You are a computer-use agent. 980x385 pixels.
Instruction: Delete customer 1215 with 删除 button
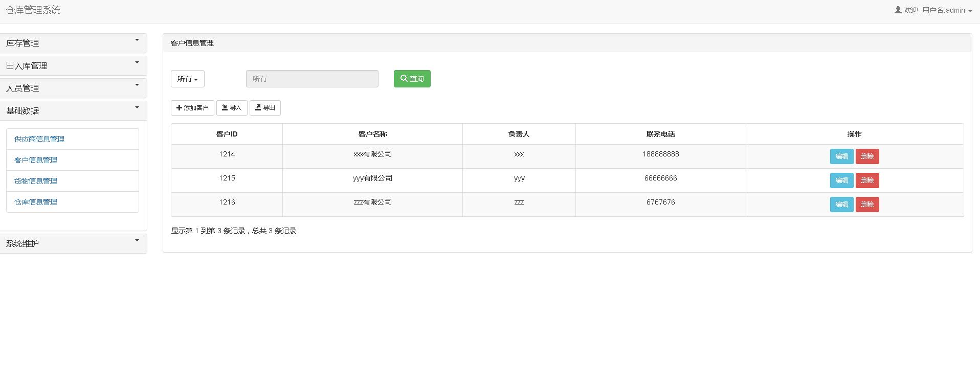[867, 180]
